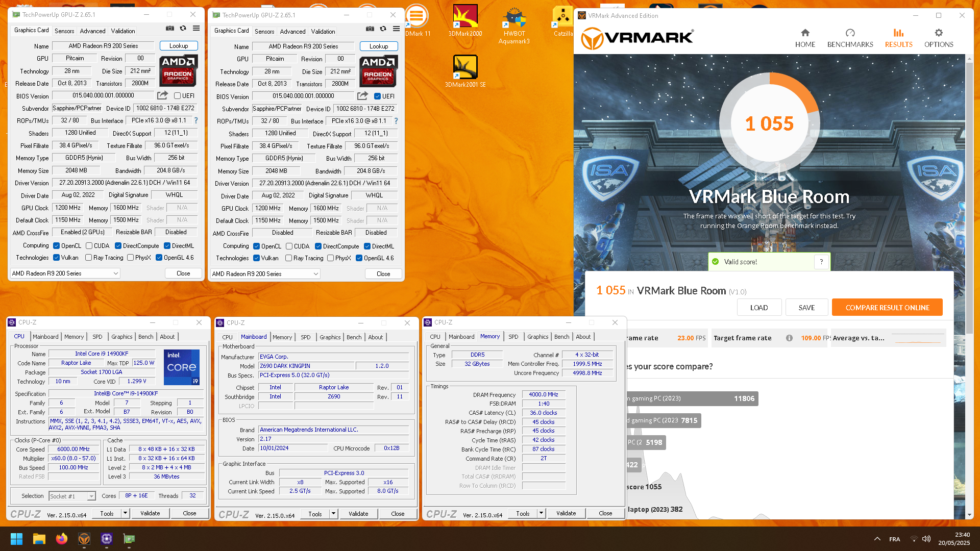The width and height of the screenshot is (980, 551).
Task: Toggle Vulkan checkbox in left GPU-Z window
Action: point(57,258)
